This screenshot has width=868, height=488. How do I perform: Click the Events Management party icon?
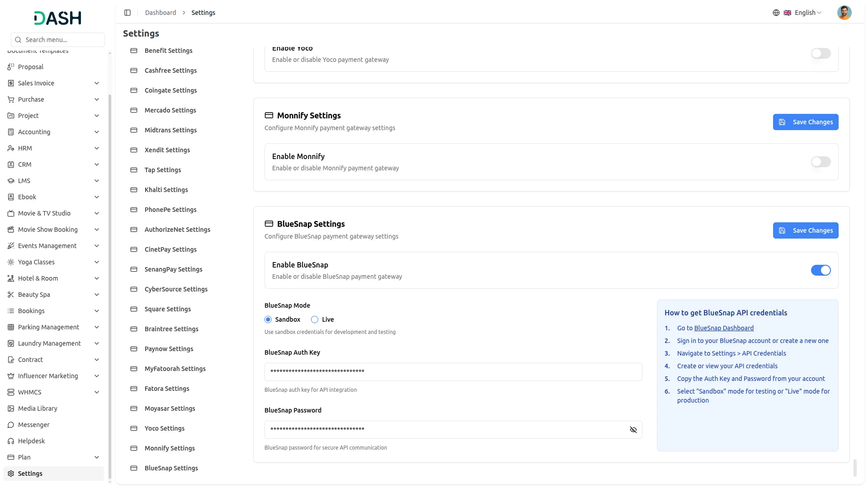pyautogui.click(x=11, y=246)
